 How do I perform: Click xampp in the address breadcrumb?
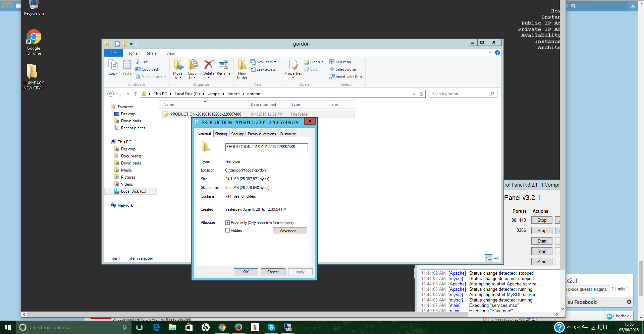pyautogui.click(x=213, y=94)
